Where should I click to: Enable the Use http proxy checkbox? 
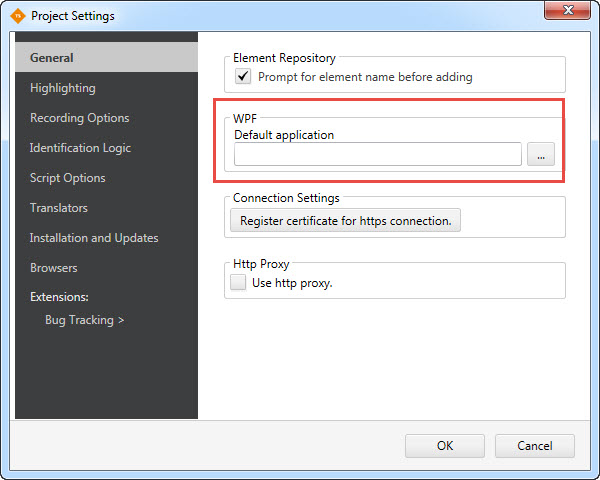coord(239,283)
